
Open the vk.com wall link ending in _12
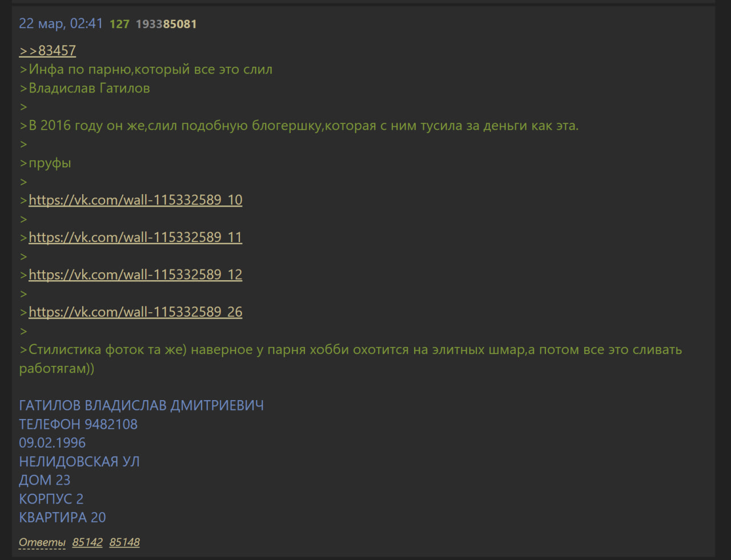tap(135, 275)
